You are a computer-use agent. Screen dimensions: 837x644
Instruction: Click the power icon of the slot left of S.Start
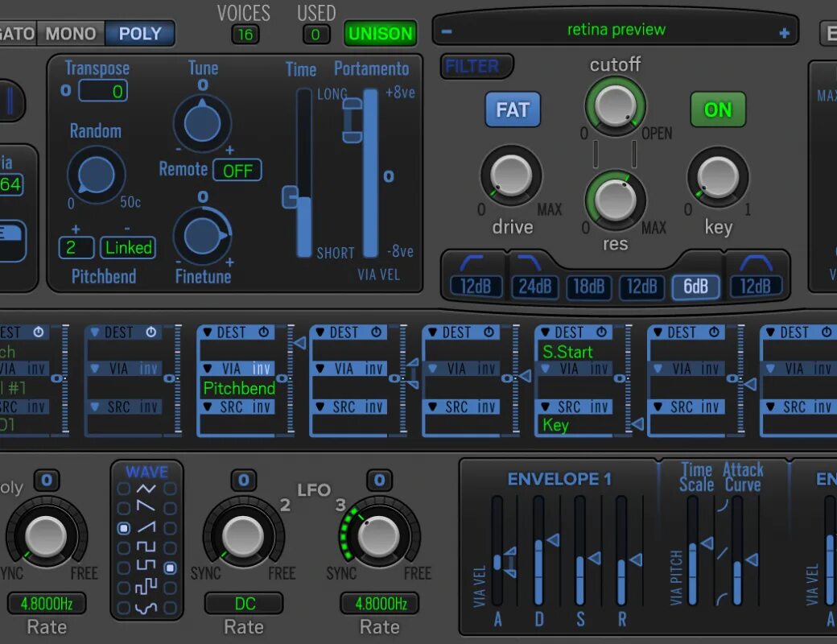pos(489,332)
